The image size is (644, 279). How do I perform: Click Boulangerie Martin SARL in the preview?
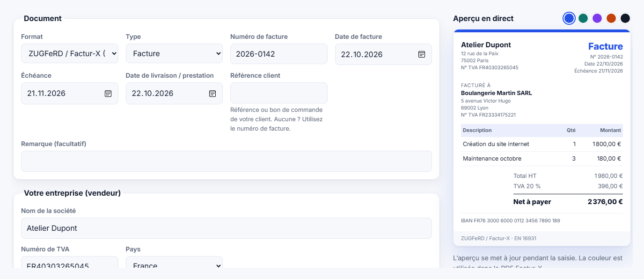[497, 93]
